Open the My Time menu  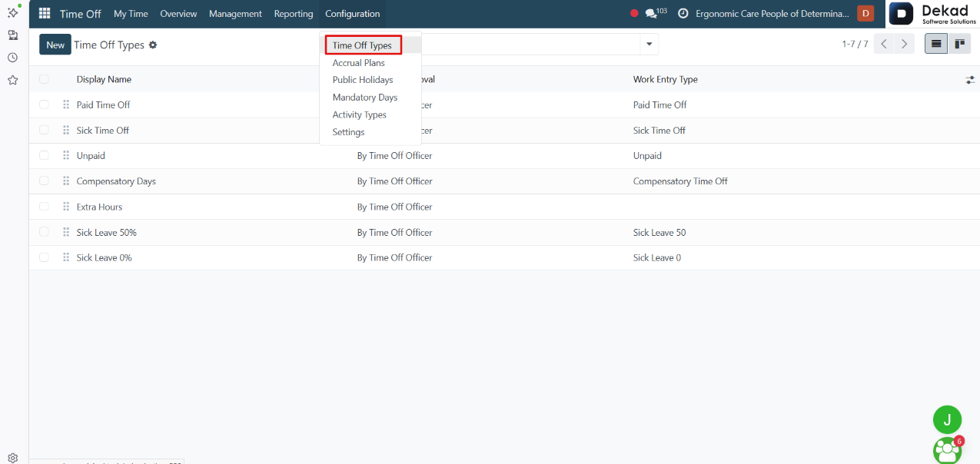click(x=131, y=14)
